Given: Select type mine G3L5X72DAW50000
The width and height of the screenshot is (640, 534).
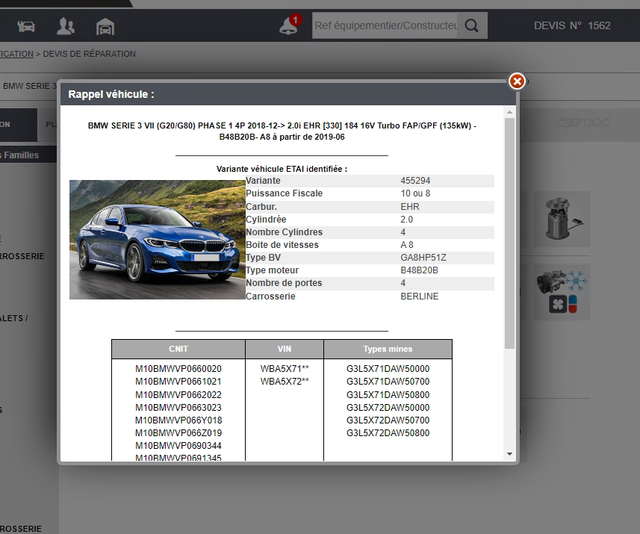Looking at the screenshot, I should 388,407.
